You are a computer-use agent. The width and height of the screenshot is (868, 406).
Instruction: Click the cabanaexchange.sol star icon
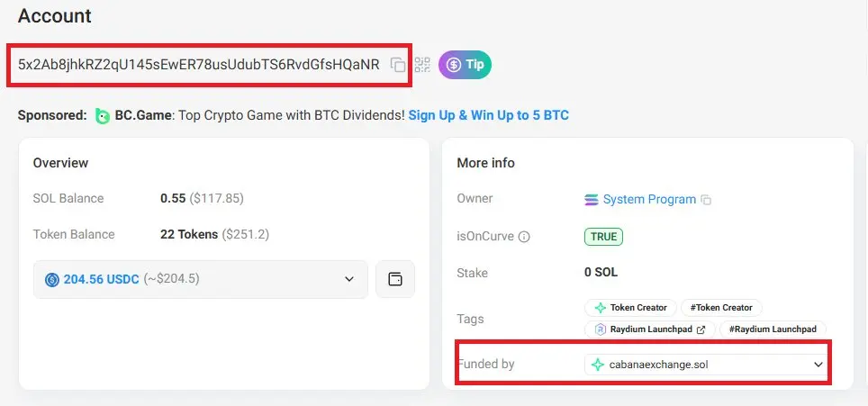pos(597,365)
